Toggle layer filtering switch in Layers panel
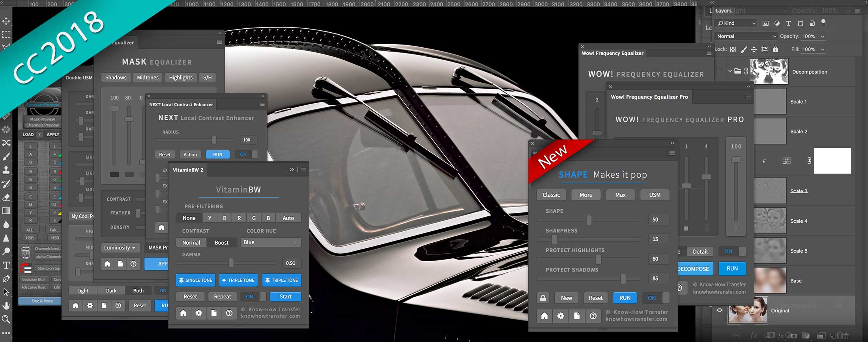 click(823, 23)
